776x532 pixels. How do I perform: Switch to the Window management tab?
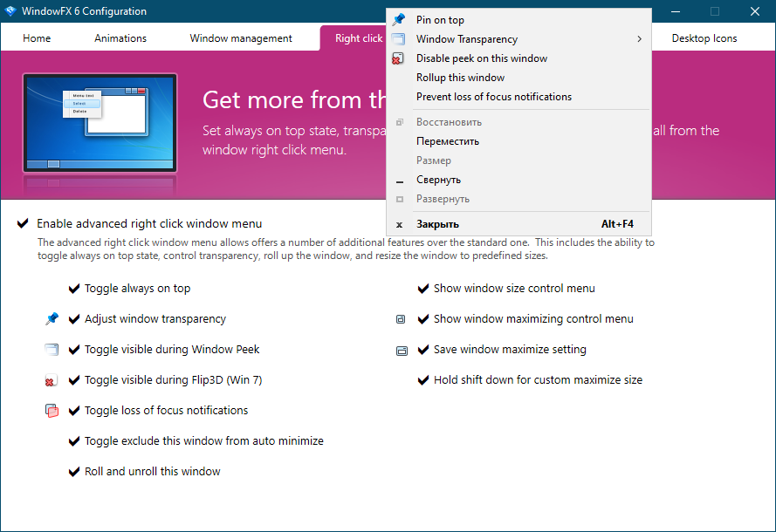241,38
